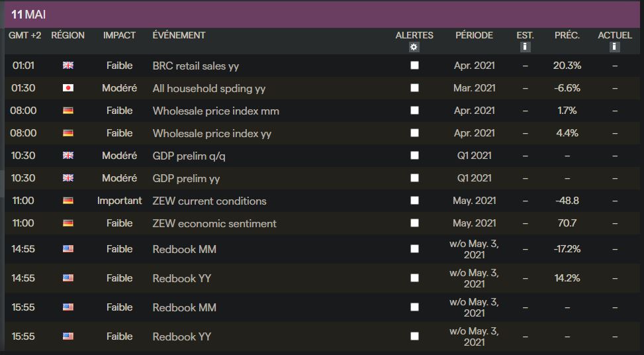644x355 pixels.
Task: Open the ZEW current conditions event
Action: (209, 201)
